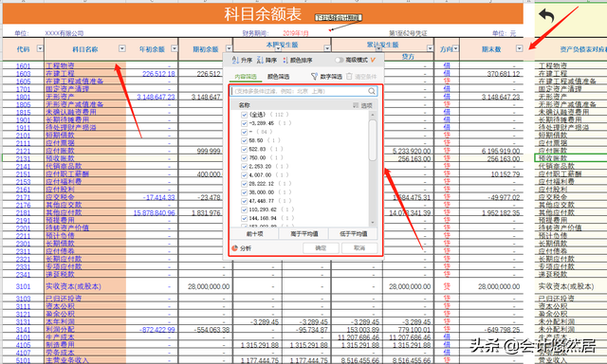Click 实收资本(或股本) name in column 科目名称
This screenshot has width=607, height=364.
(x=74, y=286)
